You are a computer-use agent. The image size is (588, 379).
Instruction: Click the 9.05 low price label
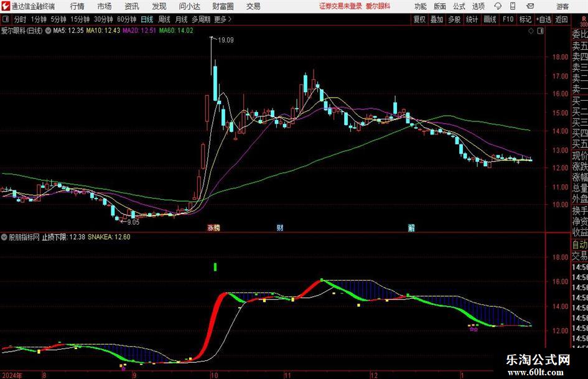(133, 222)
